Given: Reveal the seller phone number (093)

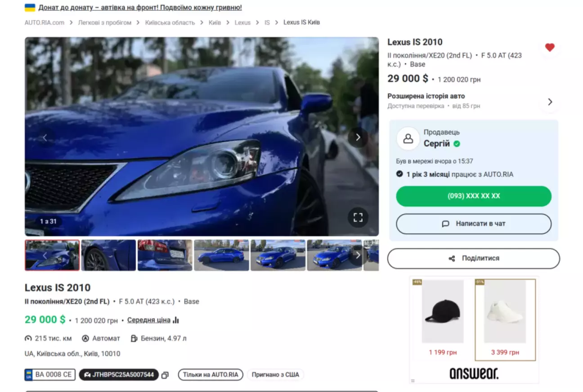Looking at the screenshot, I should tap(473, 196).
